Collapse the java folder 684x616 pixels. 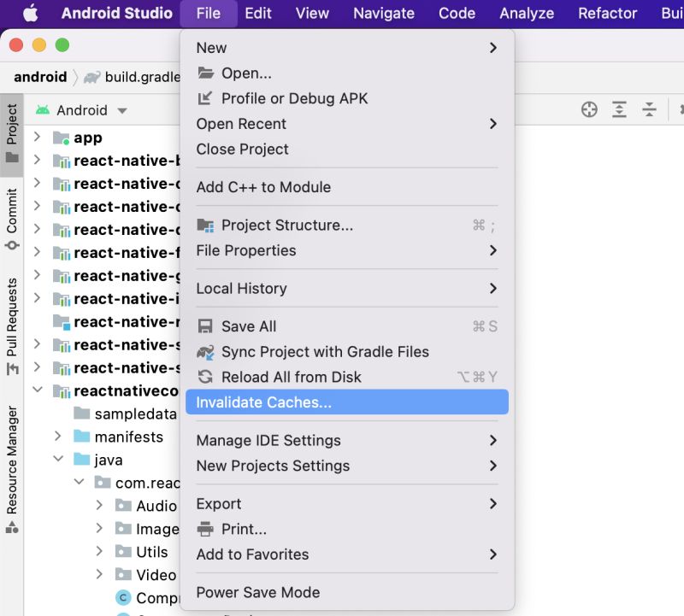(x=58, y=458)
